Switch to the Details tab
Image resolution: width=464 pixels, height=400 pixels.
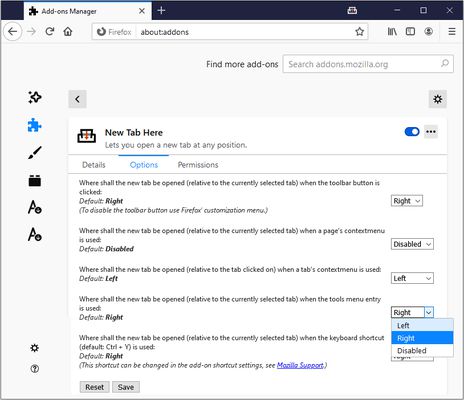[94, 165]
